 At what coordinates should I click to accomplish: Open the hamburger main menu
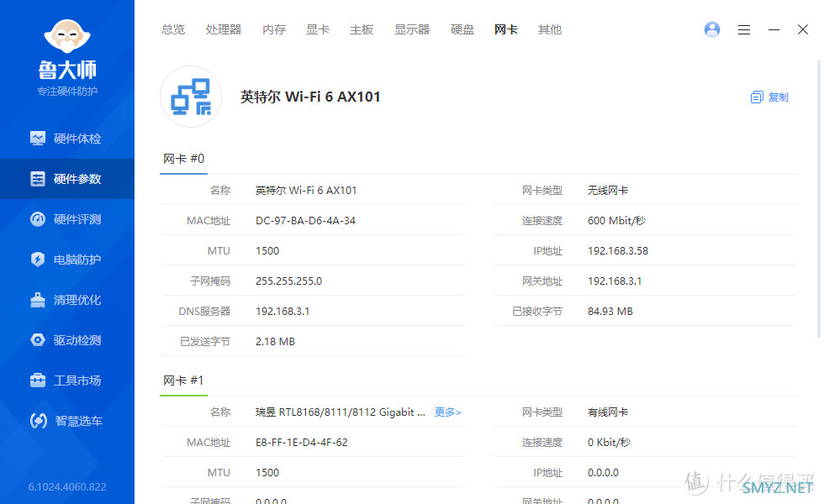click(743, 30)
